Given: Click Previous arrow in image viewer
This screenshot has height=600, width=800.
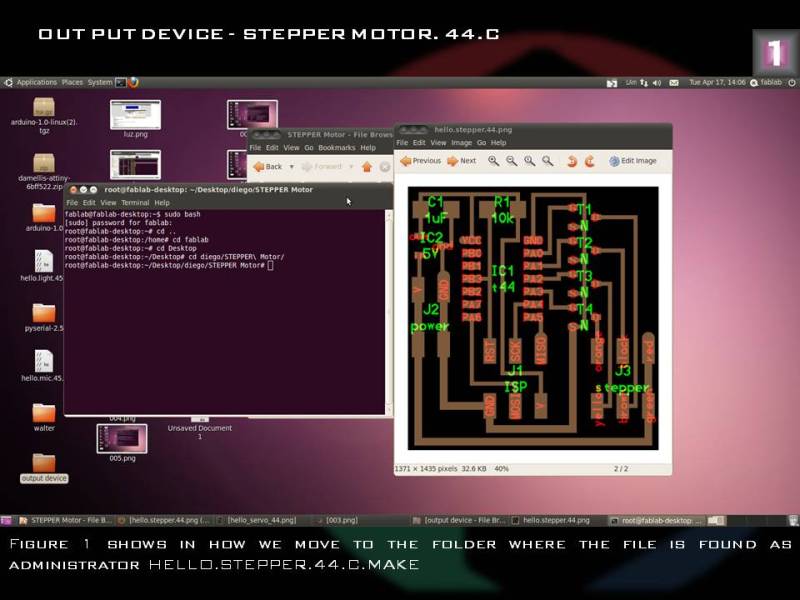Looking at the screenshot, I should (421, 161).
